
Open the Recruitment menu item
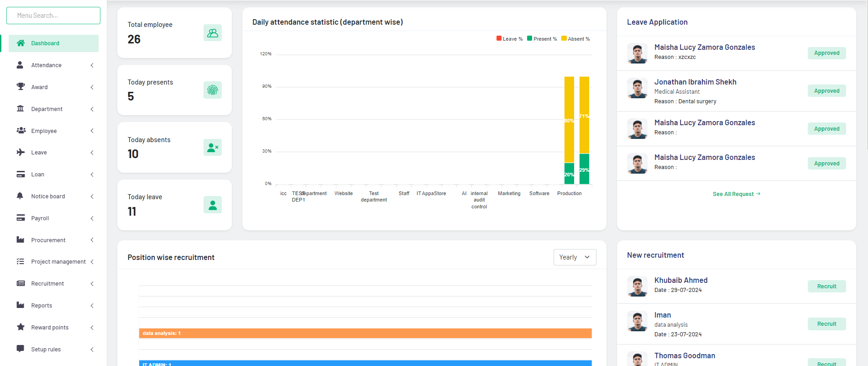47,284
